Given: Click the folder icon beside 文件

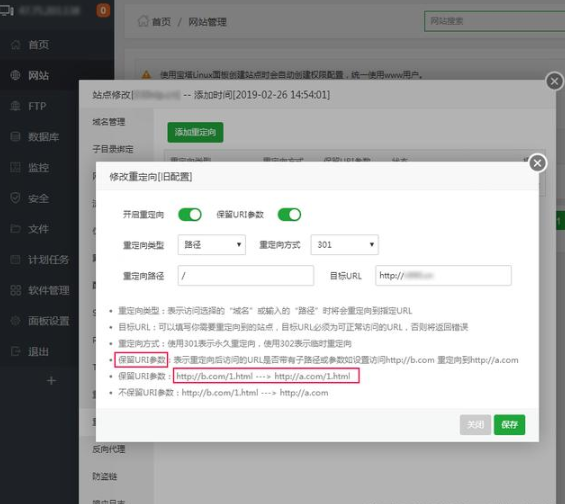Looking at the screenshot, I should pyautogui.click(x=15, y=228).
